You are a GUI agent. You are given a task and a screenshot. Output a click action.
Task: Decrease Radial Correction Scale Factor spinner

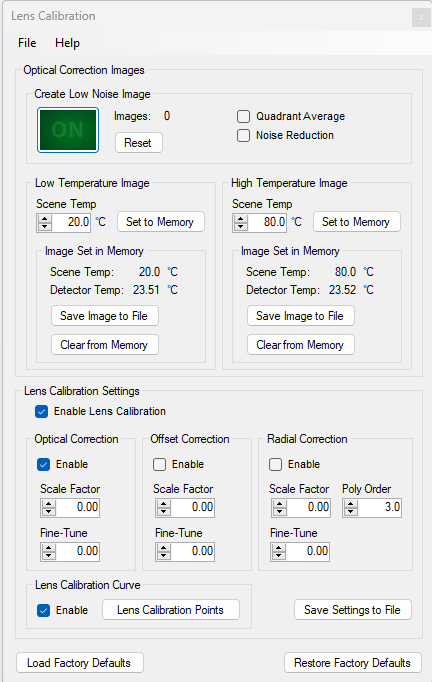click(x=279, y=512)
